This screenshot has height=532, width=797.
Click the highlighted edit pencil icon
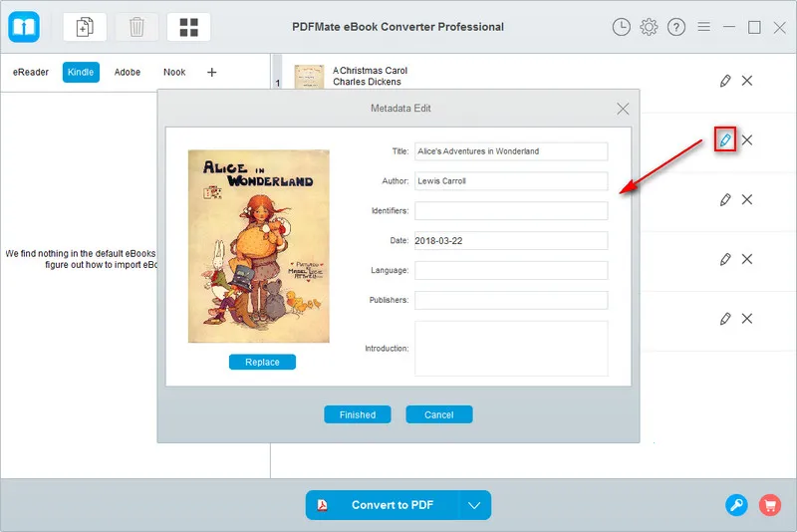pyautogui.click(x=725, y=140)
